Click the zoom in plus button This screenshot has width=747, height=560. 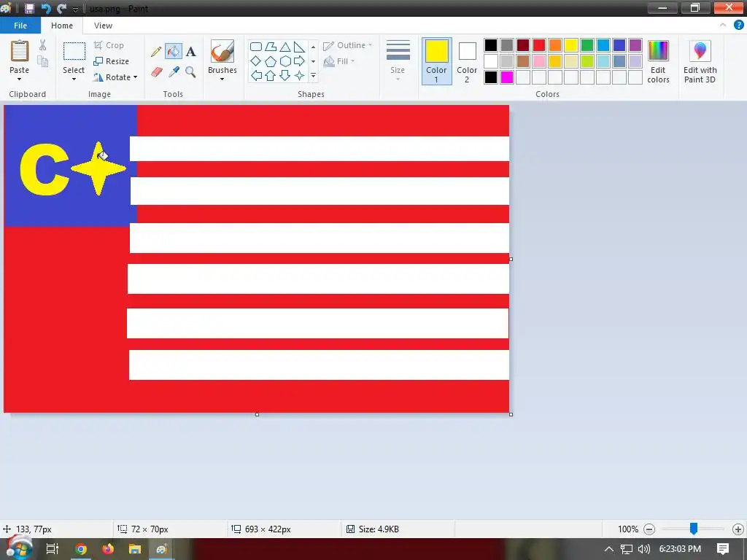pos(738,529)
